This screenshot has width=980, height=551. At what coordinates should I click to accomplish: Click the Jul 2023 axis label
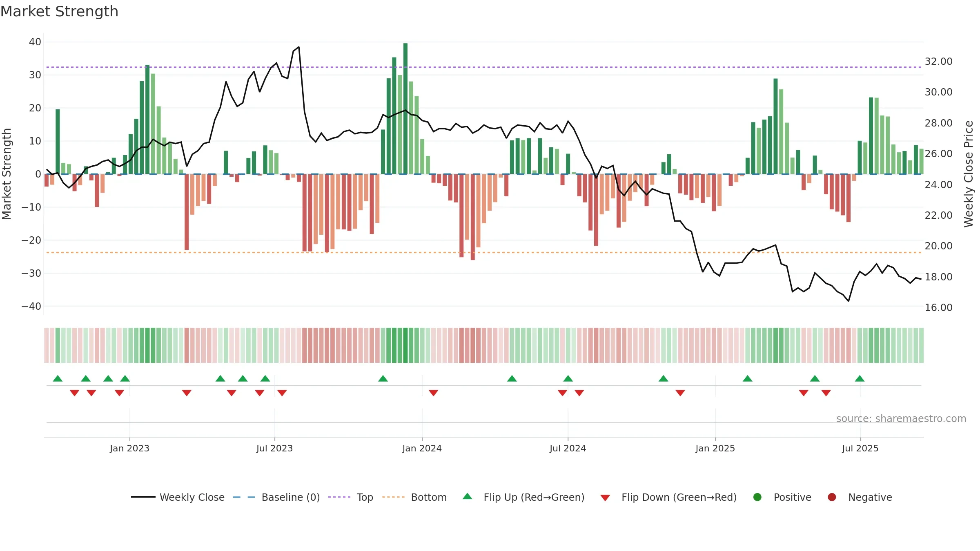[x=274, y=448]
